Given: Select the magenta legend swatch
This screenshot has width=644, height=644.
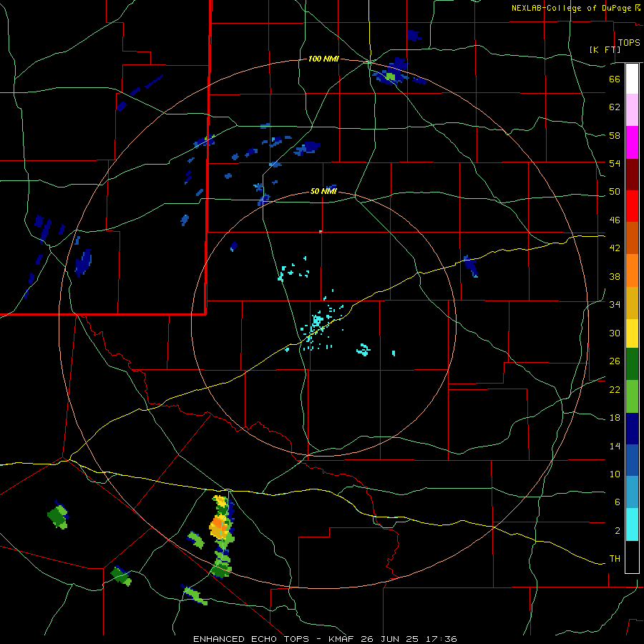Looking at the screenshot, I should 632,142.
